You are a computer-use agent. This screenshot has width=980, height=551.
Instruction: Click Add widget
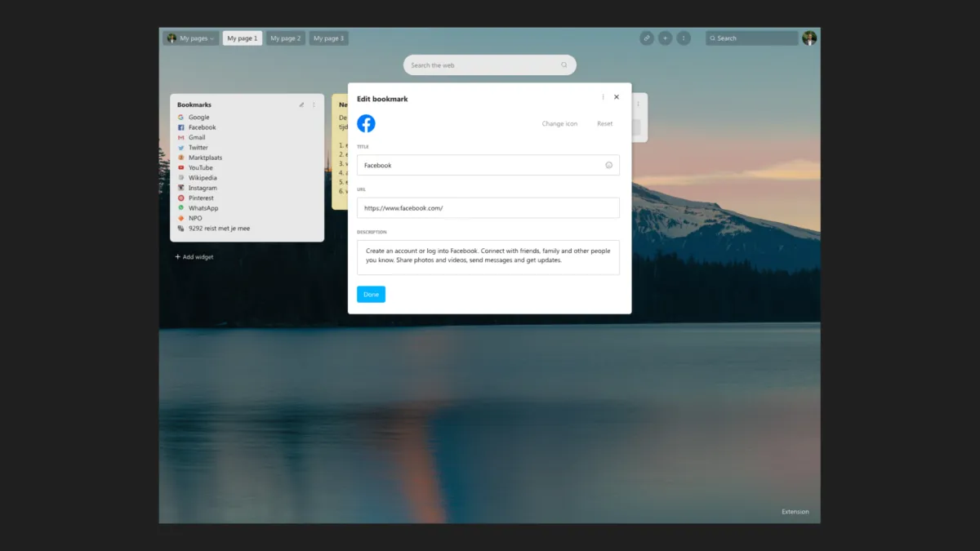pyautogui.click(x=194, y=257)
